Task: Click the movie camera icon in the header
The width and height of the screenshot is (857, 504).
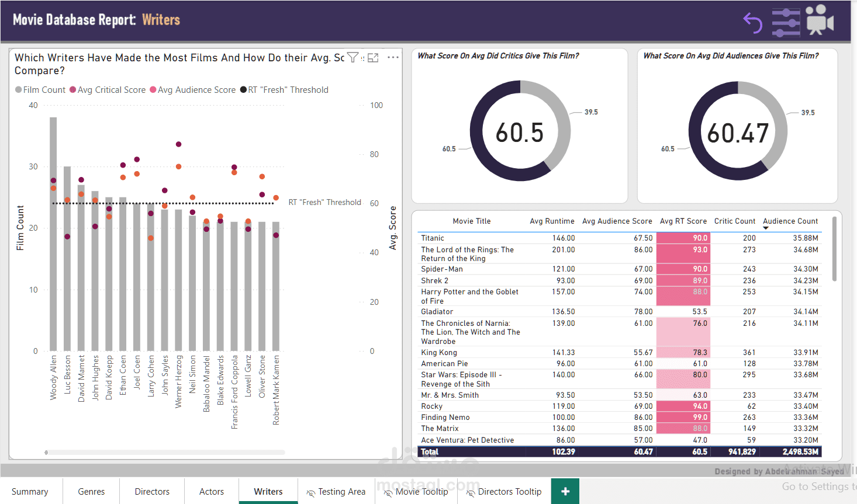Action: tap(820, 21)
